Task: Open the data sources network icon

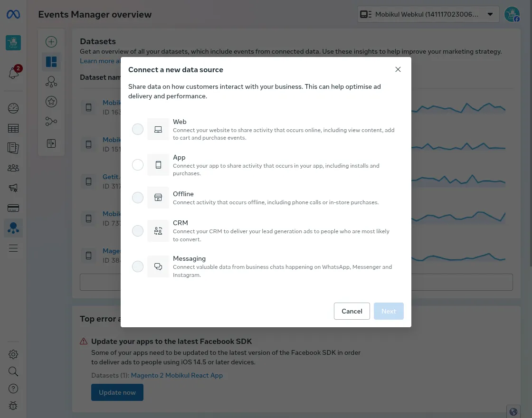Action: tap(51, 82)
